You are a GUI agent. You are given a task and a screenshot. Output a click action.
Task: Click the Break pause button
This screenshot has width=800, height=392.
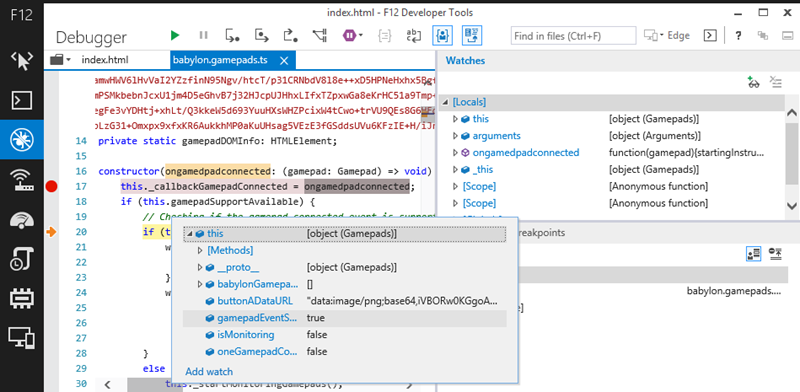(204, 35)
